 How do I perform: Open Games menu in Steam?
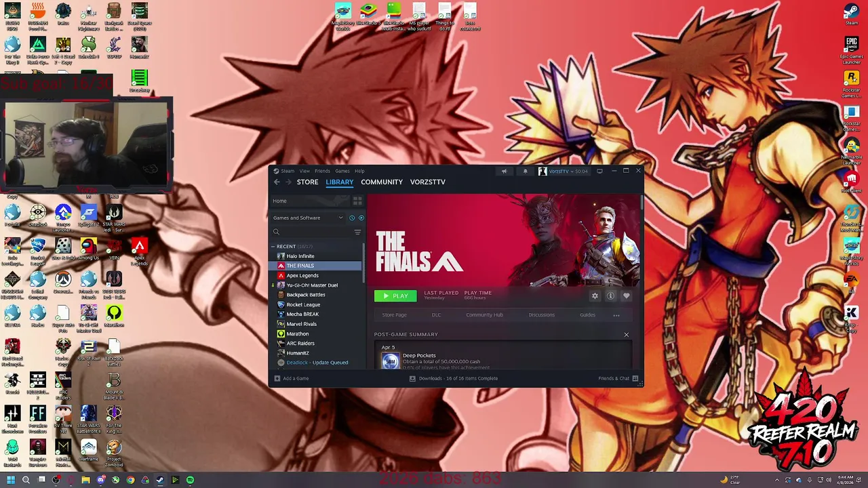(x=342, y=171)
